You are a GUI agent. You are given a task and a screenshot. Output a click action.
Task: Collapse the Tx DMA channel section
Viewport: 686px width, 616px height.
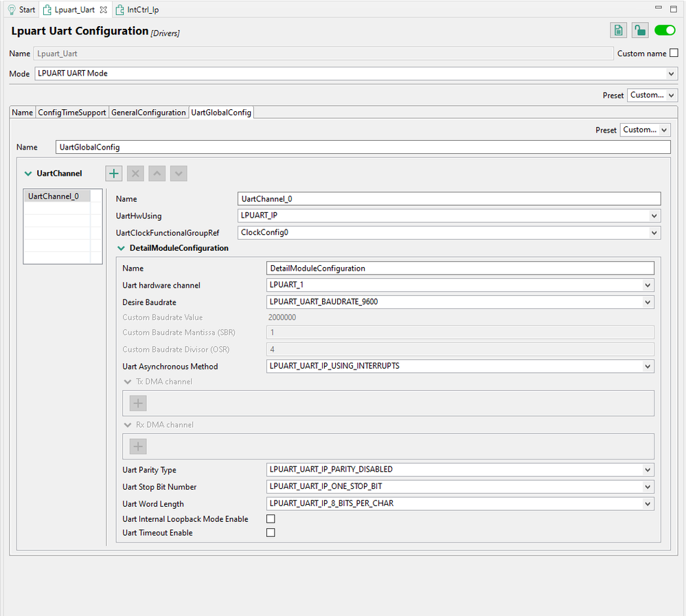click(128, 382)
